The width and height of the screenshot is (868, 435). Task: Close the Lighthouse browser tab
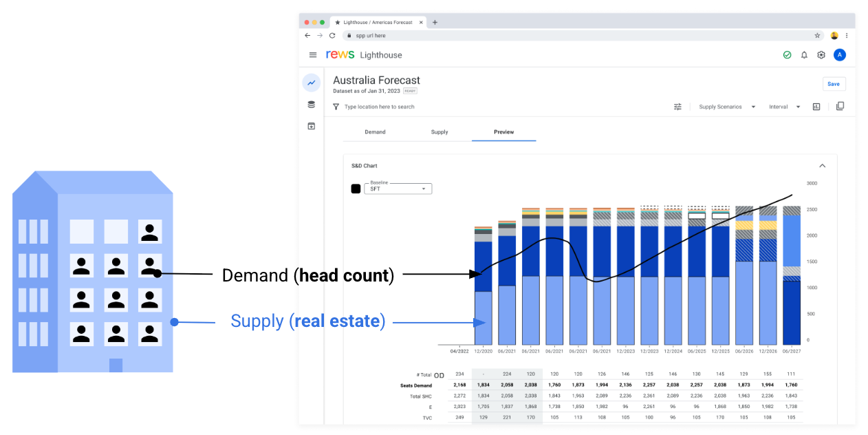pyautogui.click(x=422, y=22)
